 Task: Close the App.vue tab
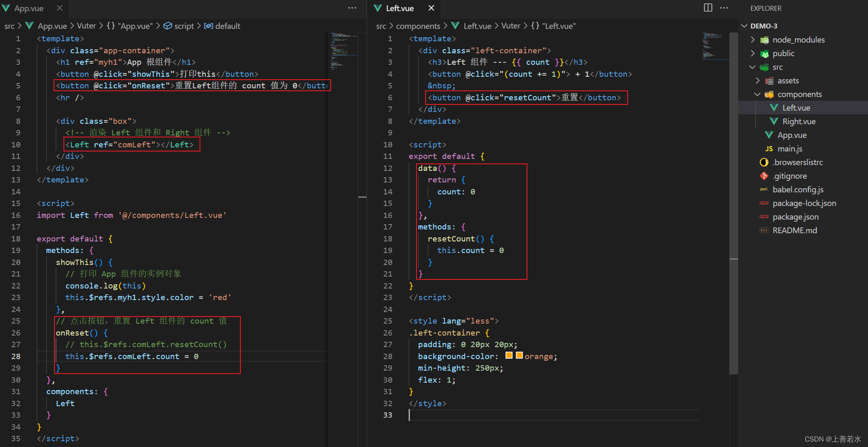pos(59,8)
